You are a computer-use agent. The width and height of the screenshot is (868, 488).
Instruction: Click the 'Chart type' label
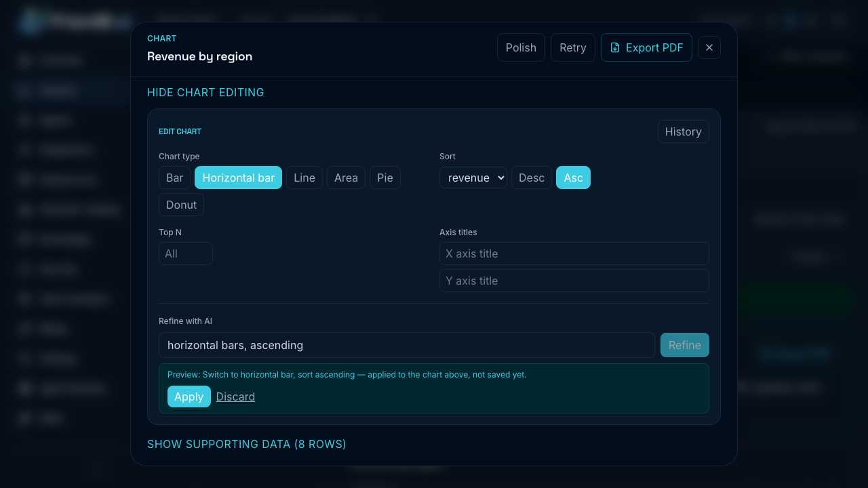179,157
